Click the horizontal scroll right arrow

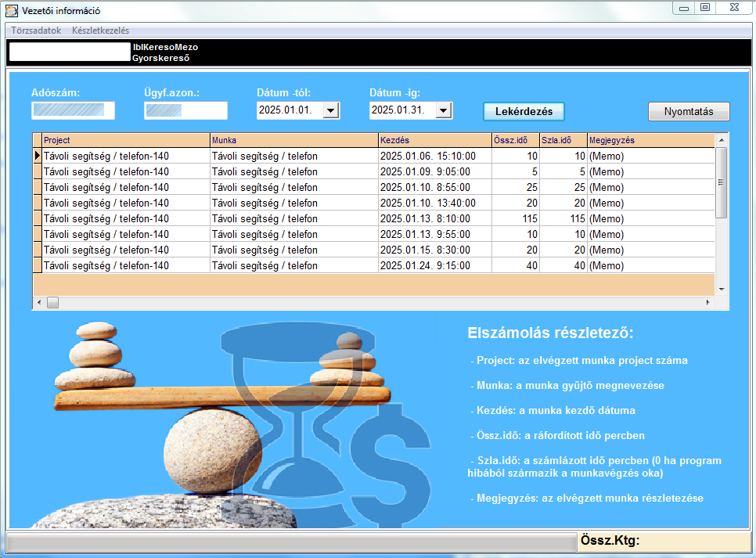click(x=707, y=302)
